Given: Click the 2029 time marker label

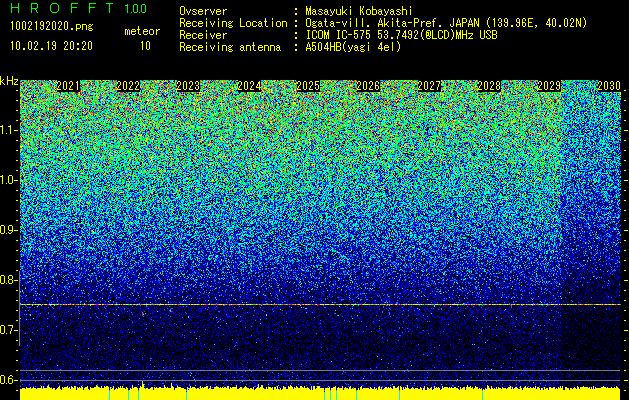Looking at the screenshot, I should coord(549,86).
